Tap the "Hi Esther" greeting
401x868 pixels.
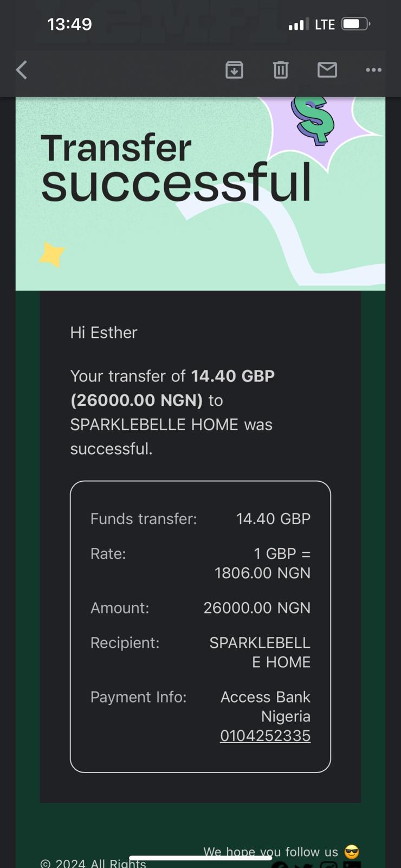[104, 333]
